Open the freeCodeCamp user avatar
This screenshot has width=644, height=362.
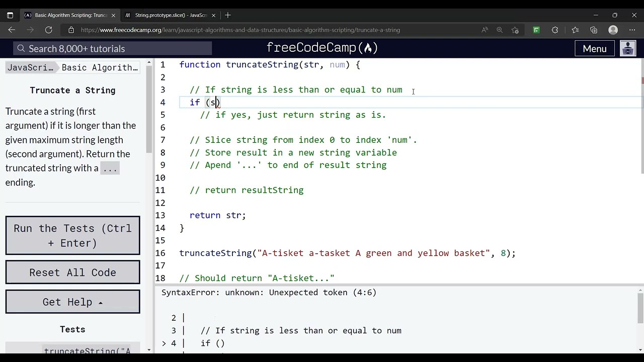(x=628, y=49)
